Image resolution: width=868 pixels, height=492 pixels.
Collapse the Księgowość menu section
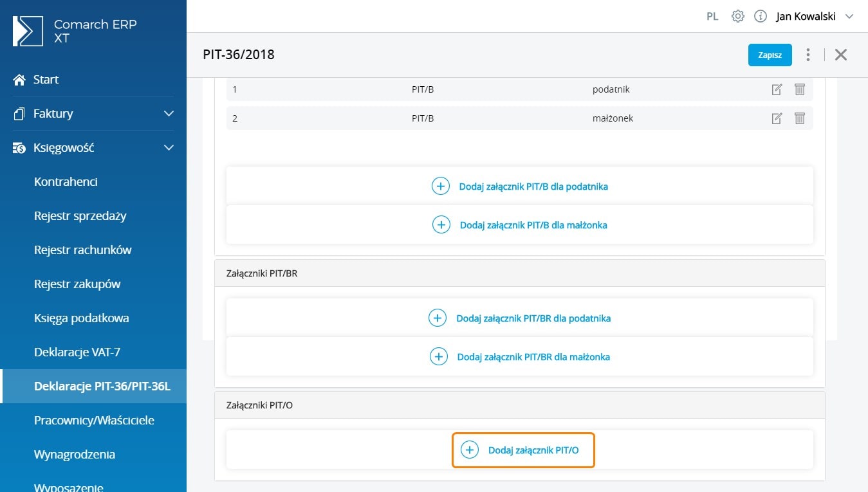coord(169,148)
